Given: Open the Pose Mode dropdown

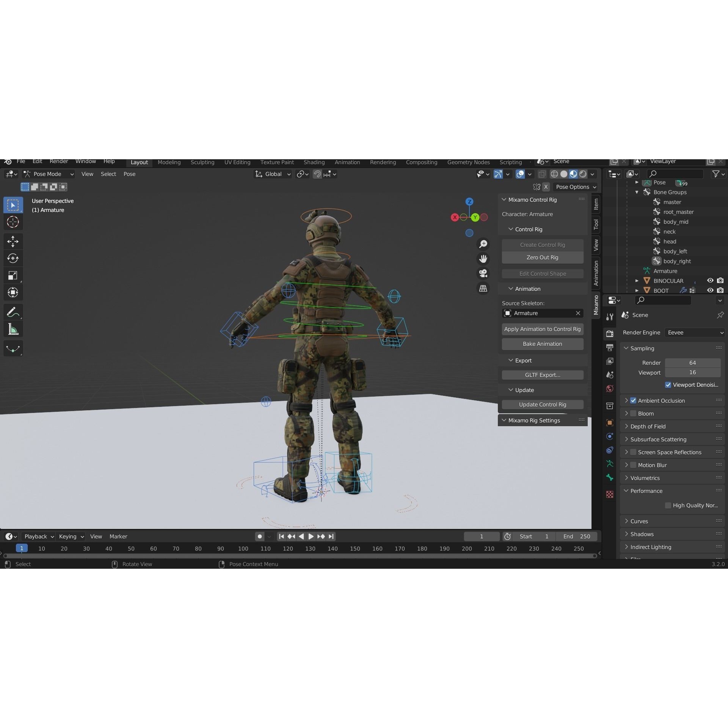Looking at the screenshot, I should pyautogui.click(x=49, y=174).
